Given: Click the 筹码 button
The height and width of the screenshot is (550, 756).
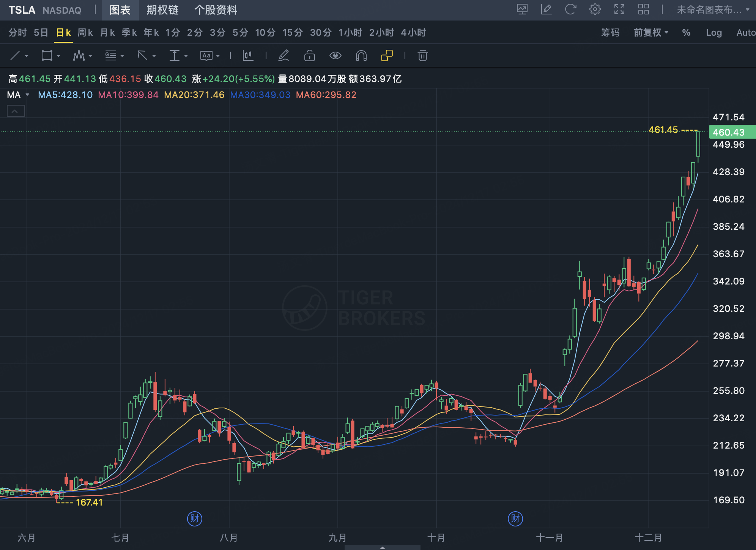Looking at the screenshot, I should [x=610, y=33].
